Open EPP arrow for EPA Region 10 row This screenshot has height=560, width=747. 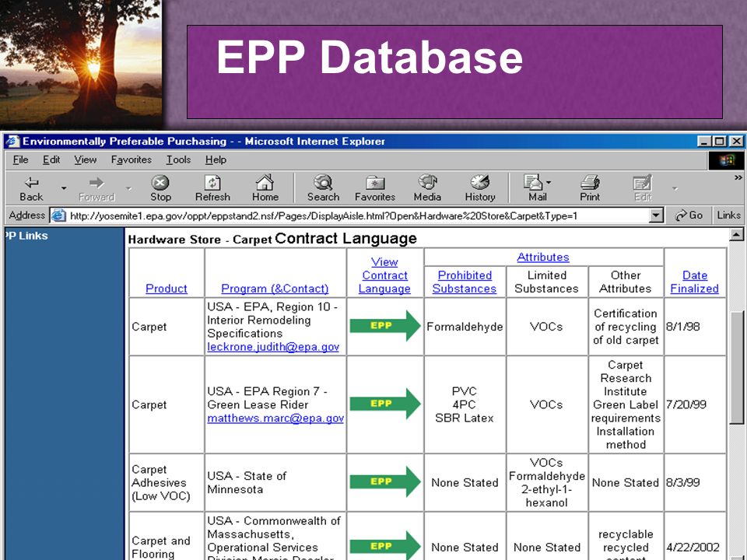pos(385,326)
